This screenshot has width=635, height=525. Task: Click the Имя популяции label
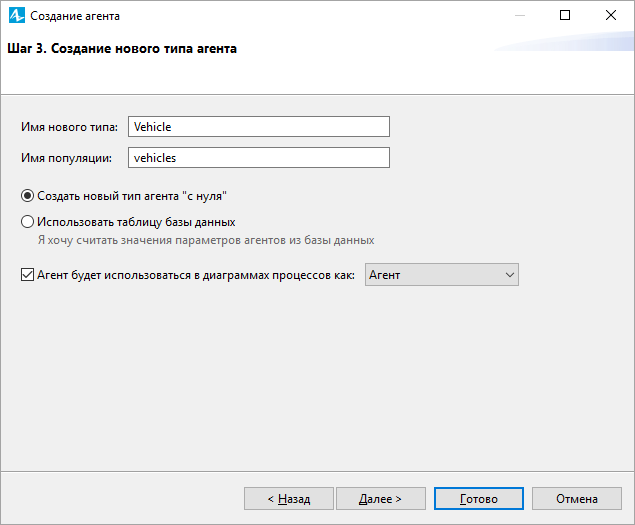pos(66,158)
